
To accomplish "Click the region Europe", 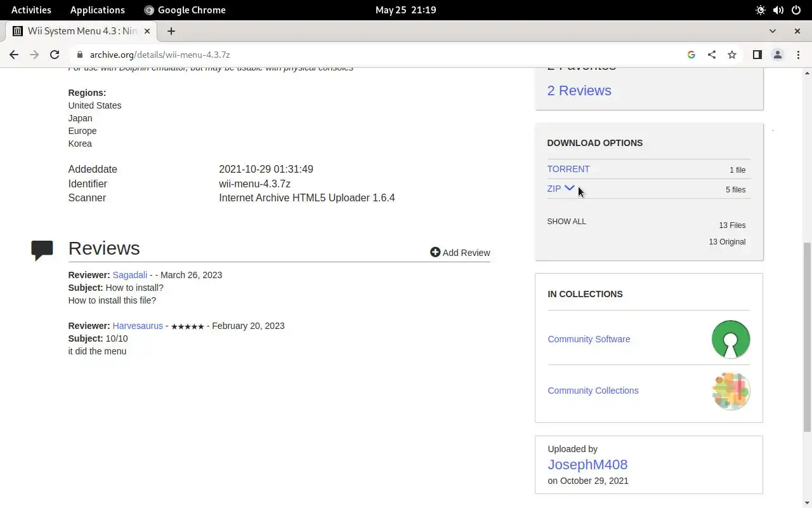I will 82,131.
